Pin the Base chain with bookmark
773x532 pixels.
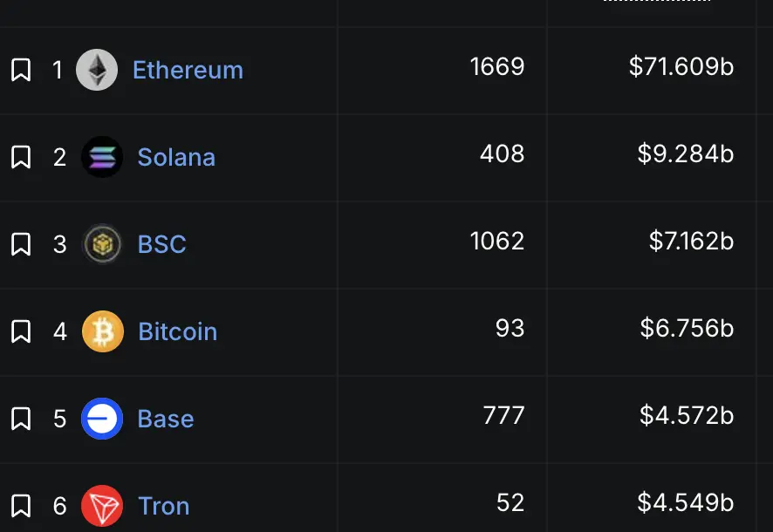point(21,419)
